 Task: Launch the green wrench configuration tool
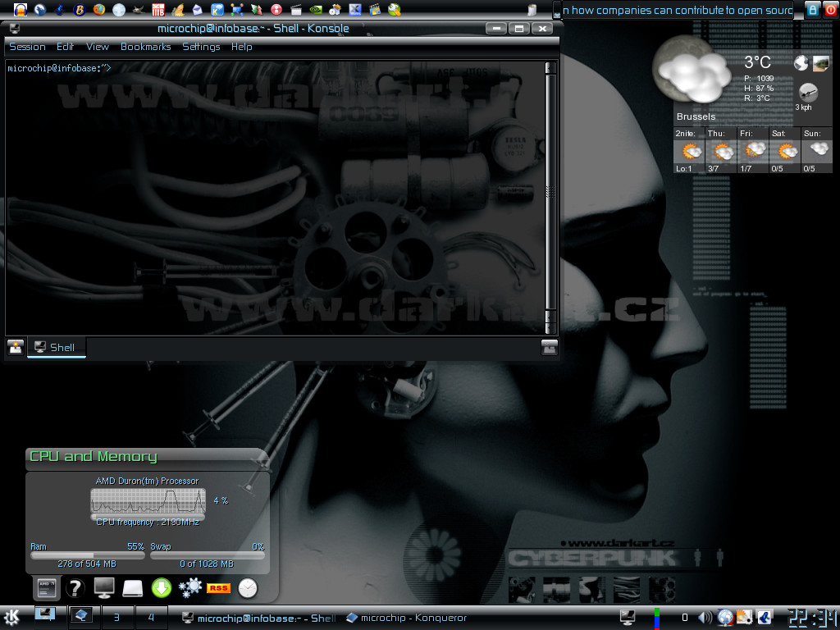pos(395,9)
